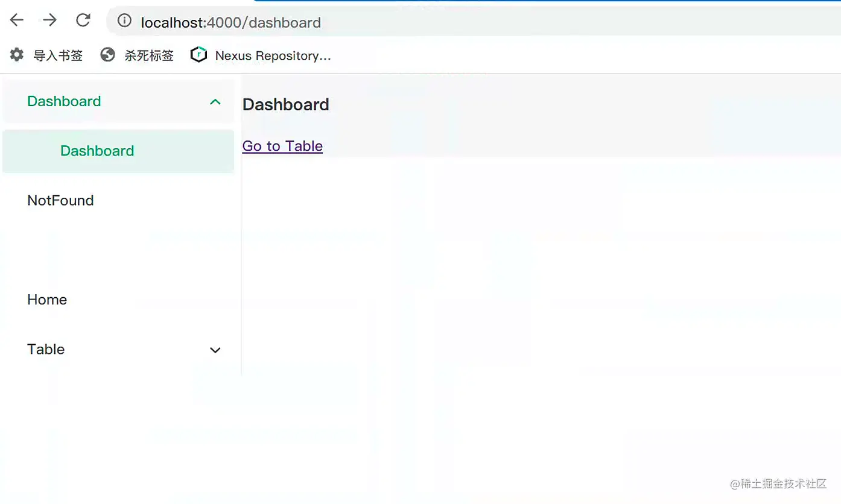Image resolution: width=841 pixels, height=504 pixels.
Task: Open the Nexus Repository bookmark
Action: [261, 55]
